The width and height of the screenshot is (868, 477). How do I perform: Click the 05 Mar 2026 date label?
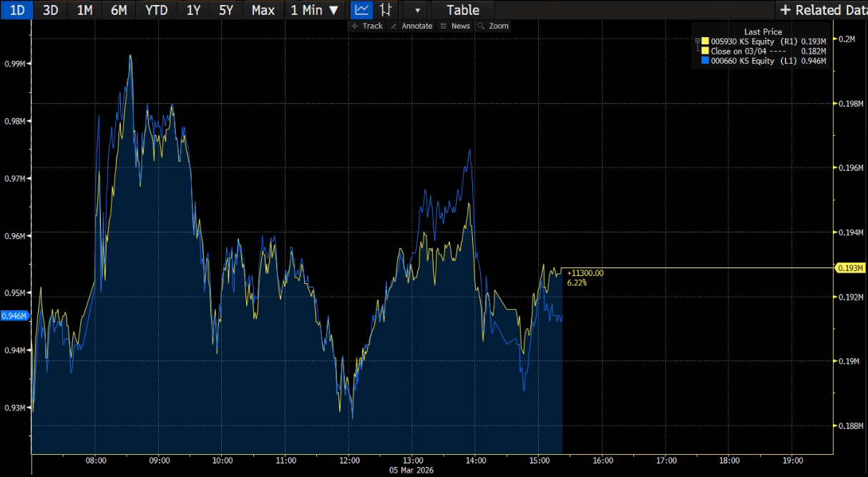pyautogui.click(x=411, y=471)
